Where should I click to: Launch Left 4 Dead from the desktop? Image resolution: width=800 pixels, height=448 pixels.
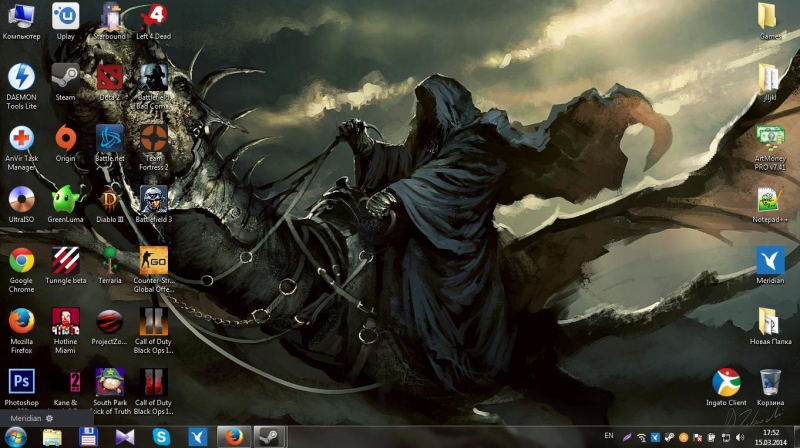click(x=153, y=21)
